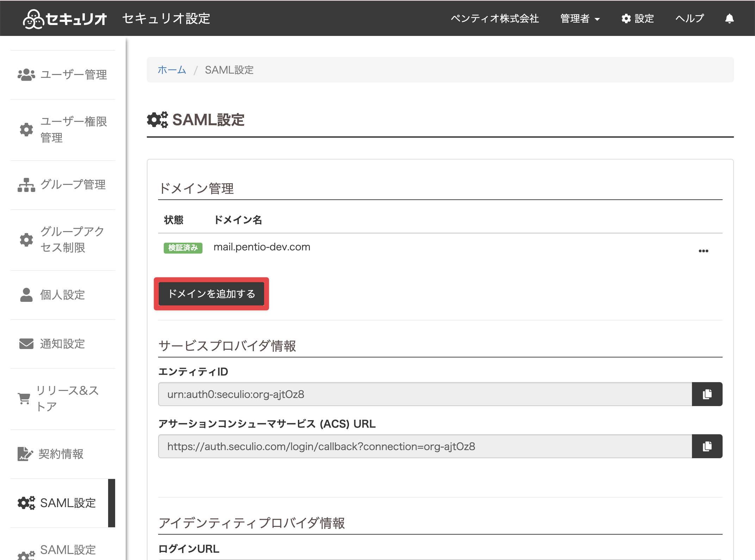
Task: Click the ドメイン名 column header
Action: click(238, 220)
